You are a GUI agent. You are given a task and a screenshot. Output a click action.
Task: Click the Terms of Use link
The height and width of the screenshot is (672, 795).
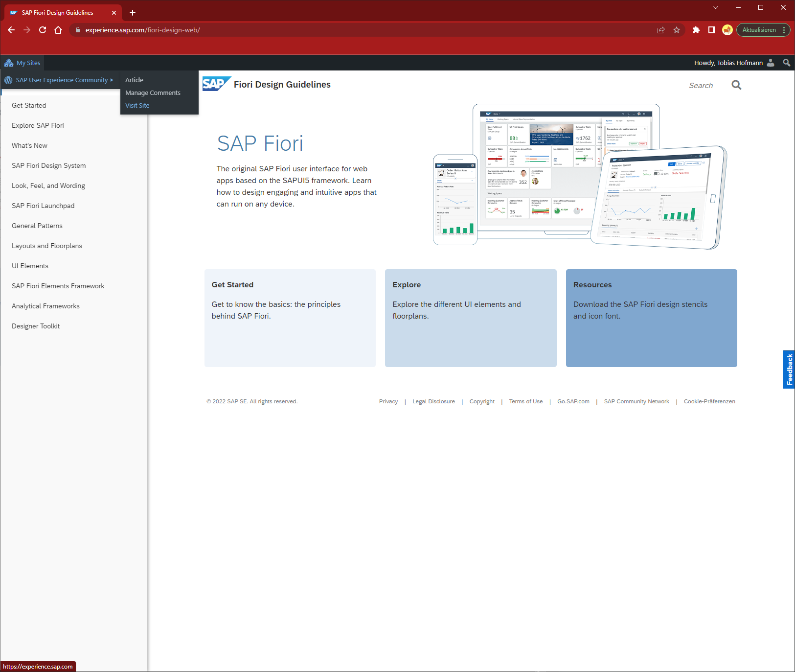point(526,401)
